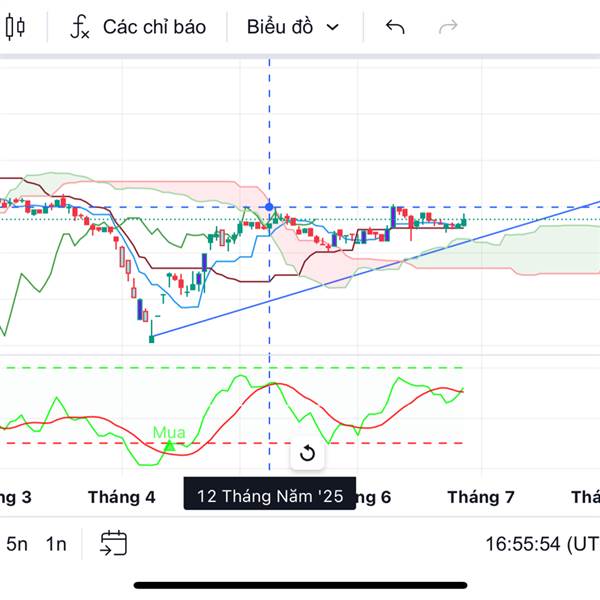Click the undo arrow

pos(395,27)
